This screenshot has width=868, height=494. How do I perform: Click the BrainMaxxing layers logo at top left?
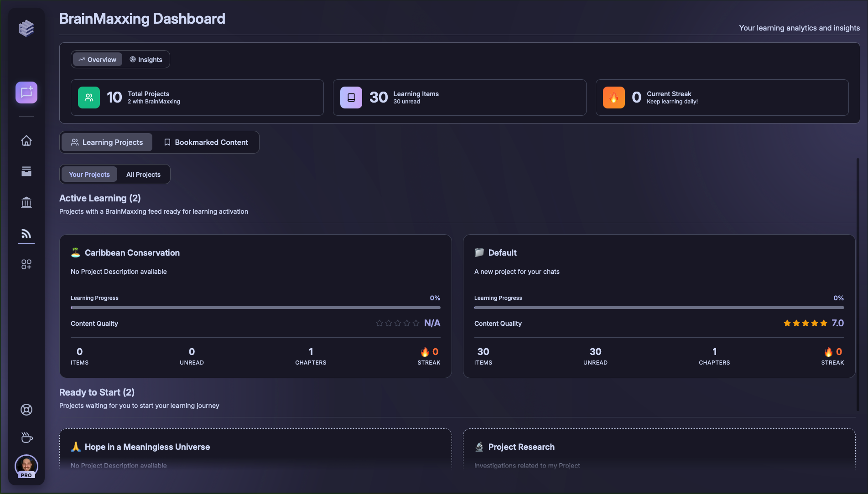(x=26, y=28)
